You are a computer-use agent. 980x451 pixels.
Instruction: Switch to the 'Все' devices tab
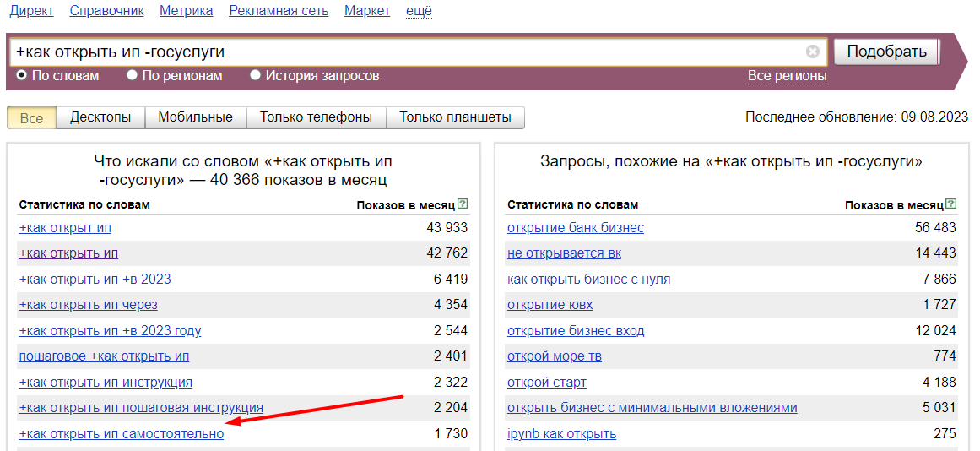tap(32, 117)
